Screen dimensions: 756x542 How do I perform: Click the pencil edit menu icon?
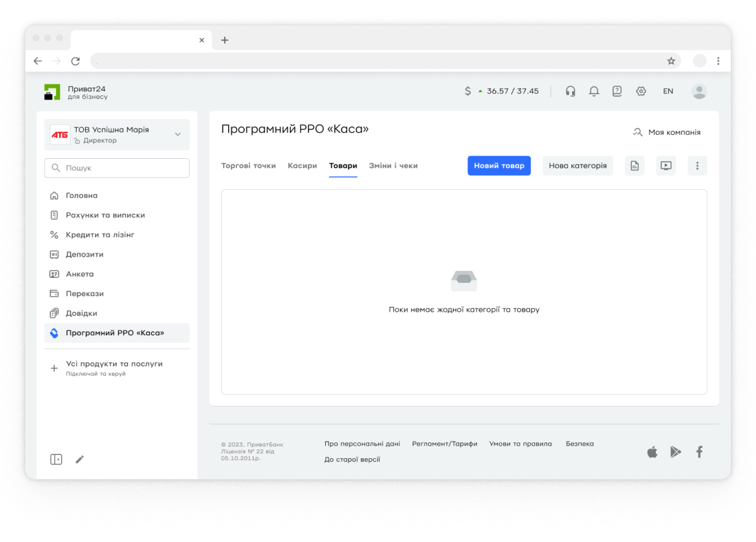click(79, 459)
